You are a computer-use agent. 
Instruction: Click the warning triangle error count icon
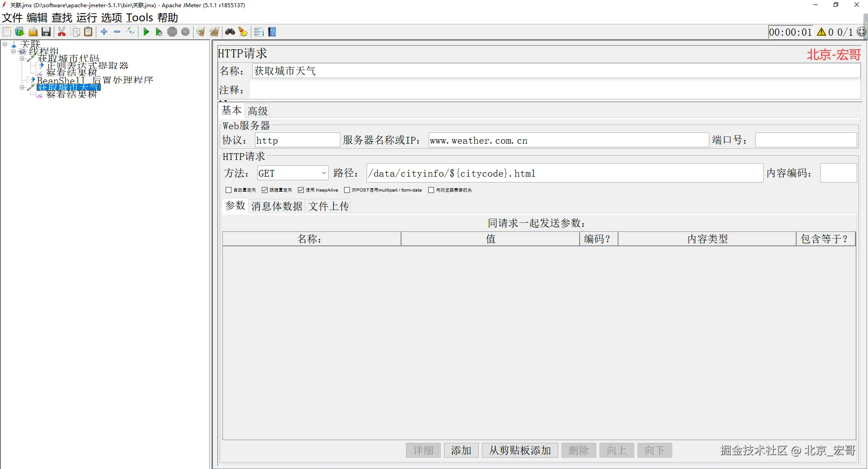[x=821, y=32]
